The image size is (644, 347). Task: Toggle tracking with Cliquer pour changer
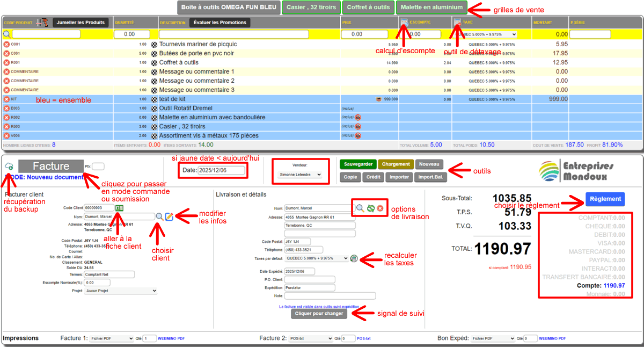[319, 314]
